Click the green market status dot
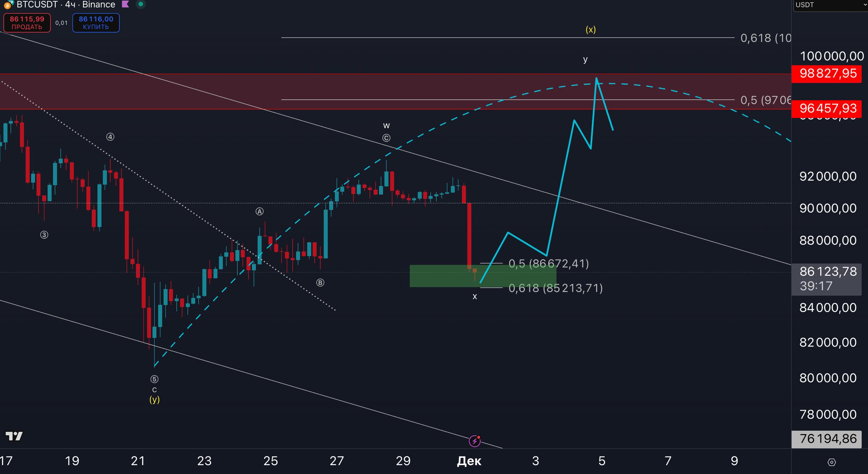Image resolution: width=868 pixels, height=474 pixels. 141,4
